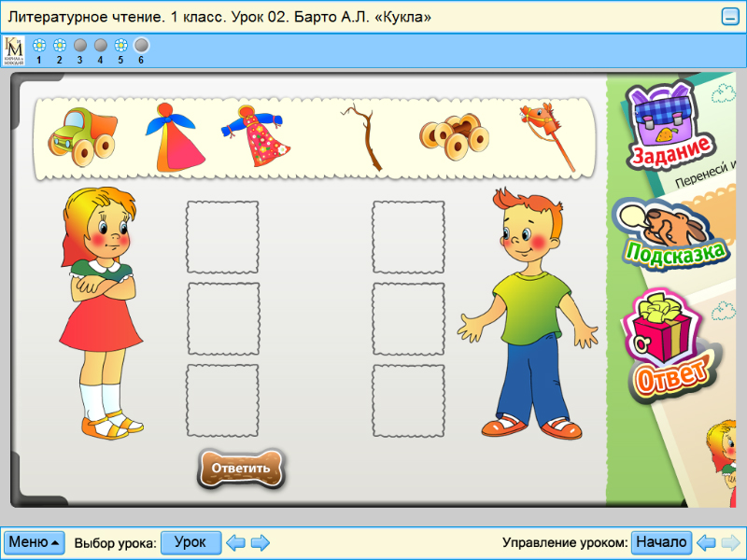Select the green truck in the items strip
Screen dimensions: 747x560
coord(84,135)
